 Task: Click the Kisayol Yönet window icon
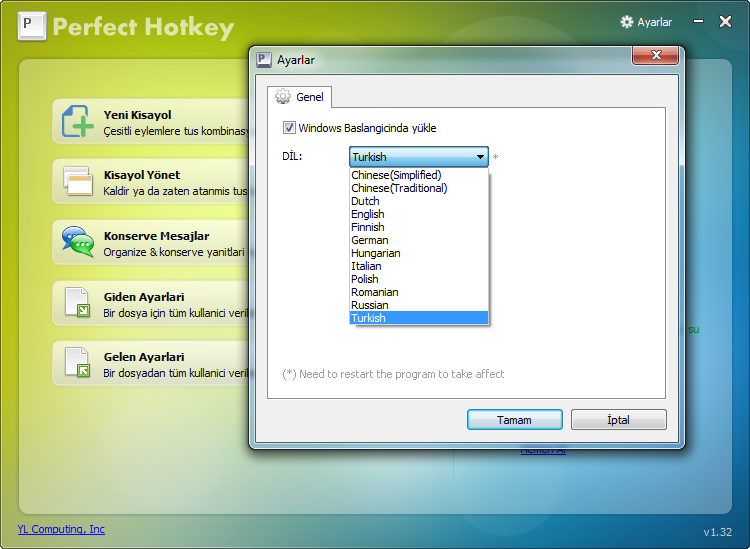tap(78, 181)
